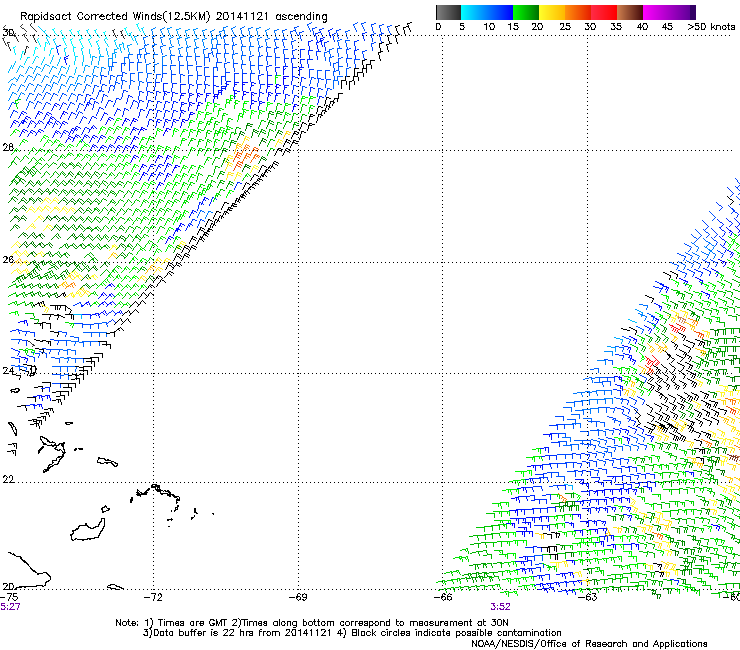Image resolution: width=740 pixels, height=650 pixels.
Task: Click the purple time stamp '3:52'
Action: 500,607
